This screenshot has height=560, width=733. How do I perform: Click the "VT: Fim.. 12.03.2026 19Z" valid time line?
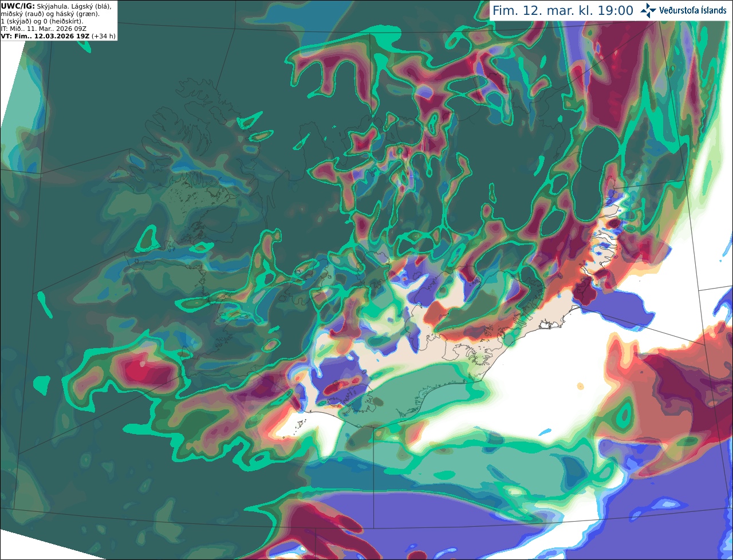point(45,36)
